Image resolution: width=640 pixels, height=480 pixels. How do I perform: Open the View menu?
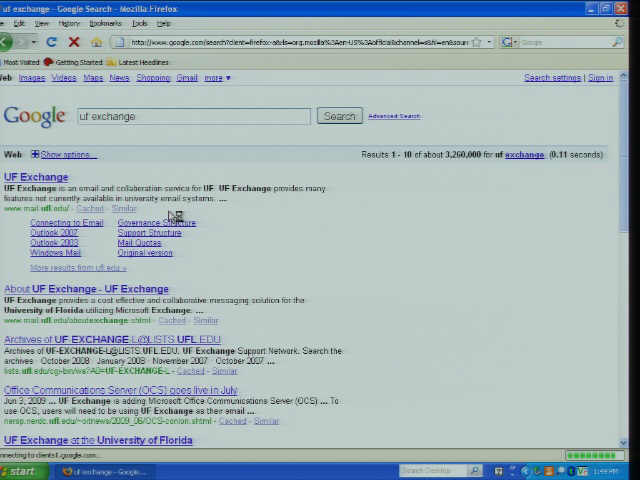pyautogui.click(x=41, y=24)
